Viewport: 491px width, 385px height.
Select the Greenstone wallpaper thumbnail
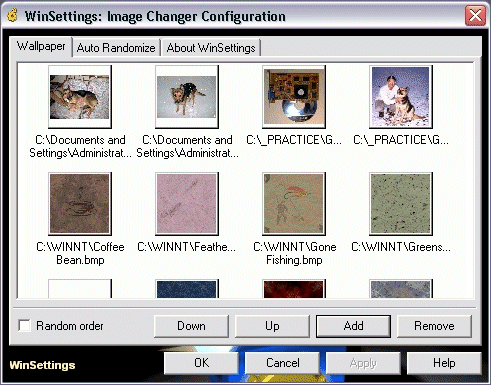point(401,204)
